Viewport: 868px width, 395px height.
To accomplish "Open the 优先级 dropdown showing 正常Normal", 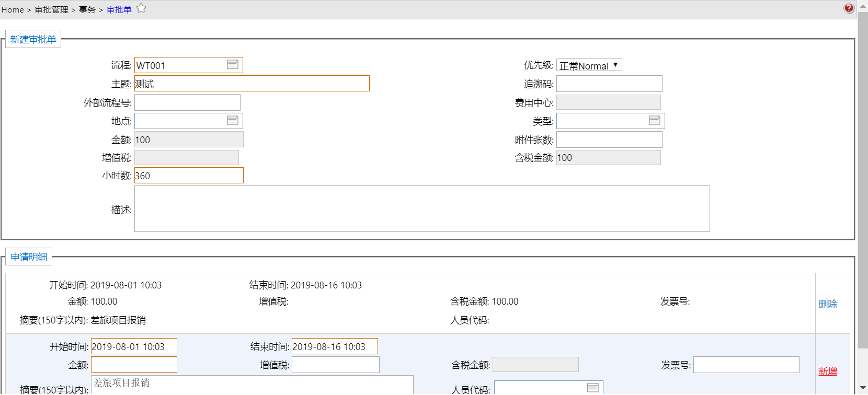I will (x=589, y=65).
